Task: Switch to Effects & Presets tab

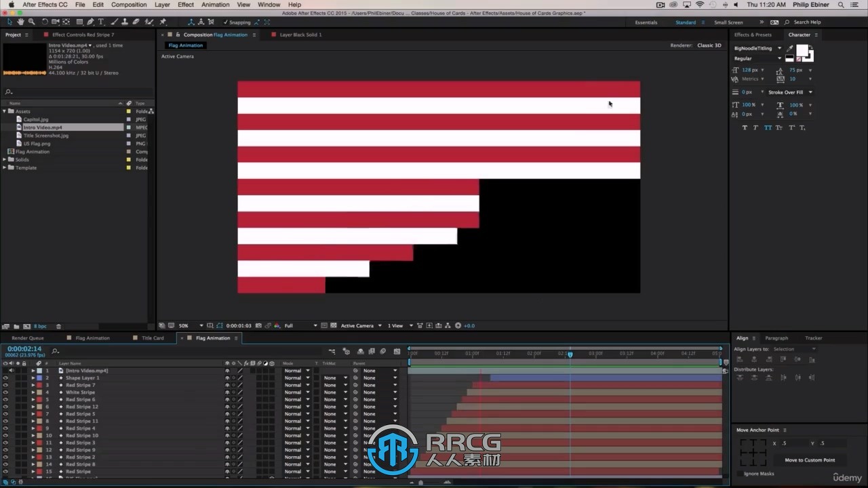Action: click(753, 35)
